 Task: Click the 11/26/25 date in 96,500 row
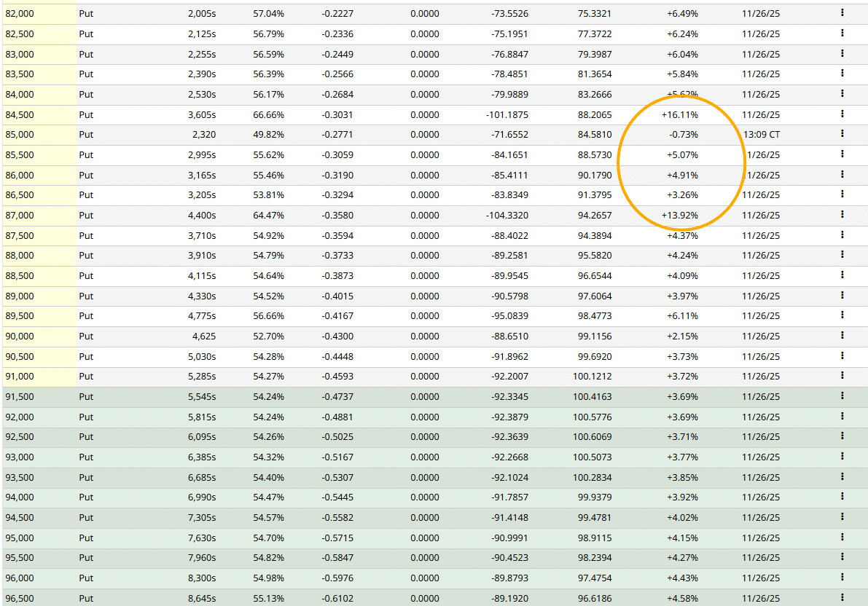tap(761, 598)
